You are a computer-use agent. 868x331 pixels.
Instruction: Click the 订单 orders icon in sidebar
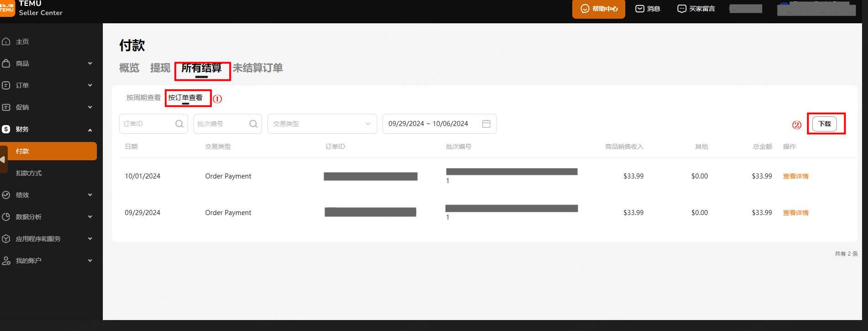(6, 85)
